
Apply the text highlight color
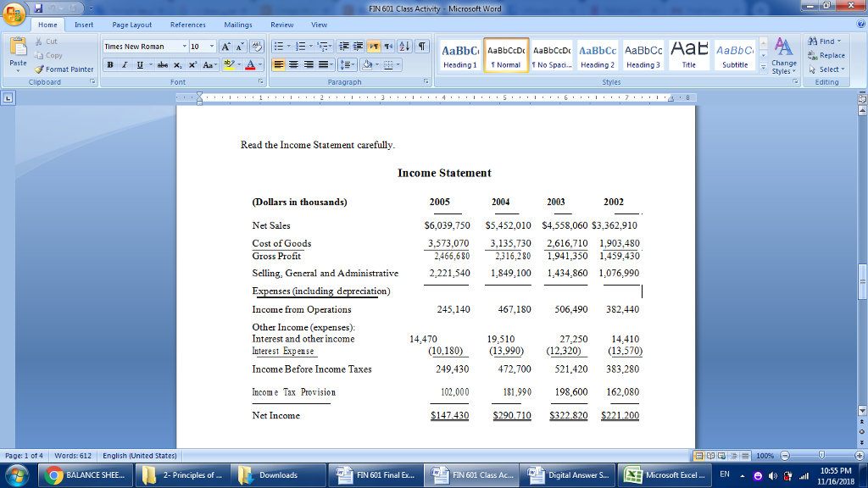(x=229, y=64)
